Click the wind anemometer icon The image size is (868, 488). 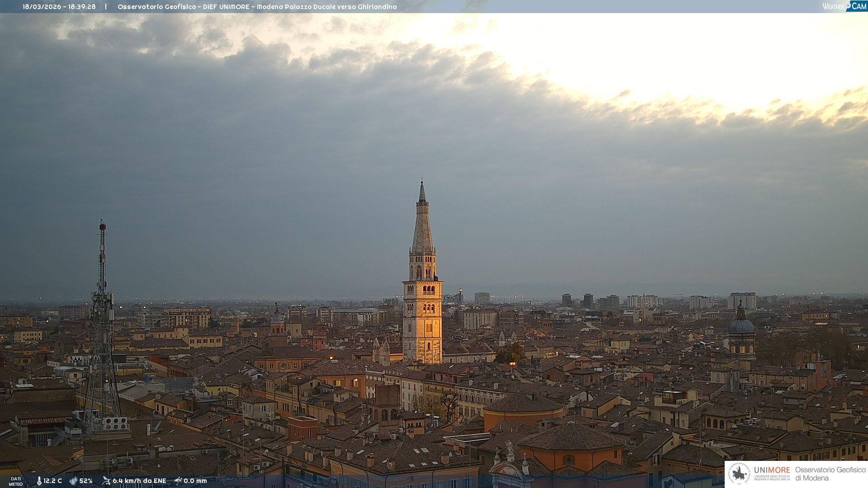click(x=106, y=481)
